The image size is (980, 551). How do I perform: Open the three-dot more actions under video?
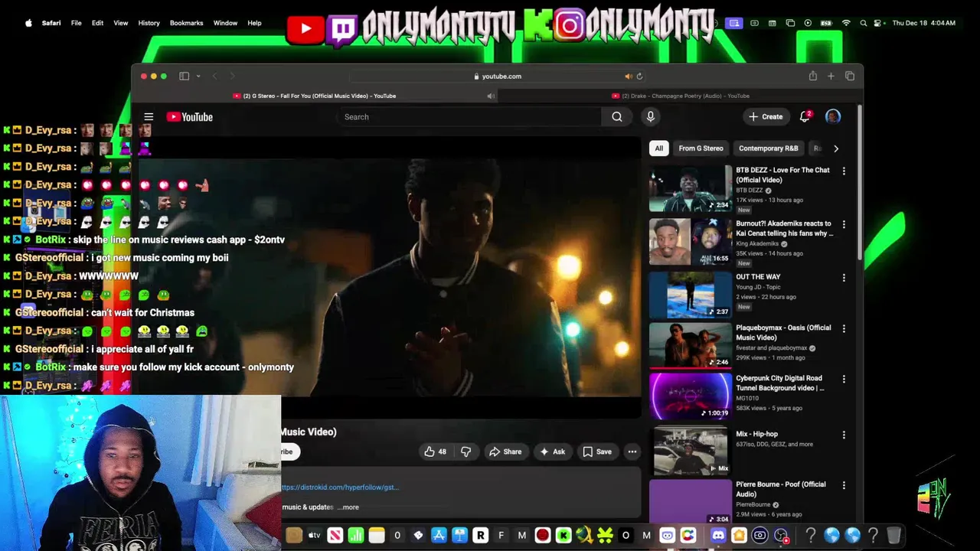coord(632,452)
